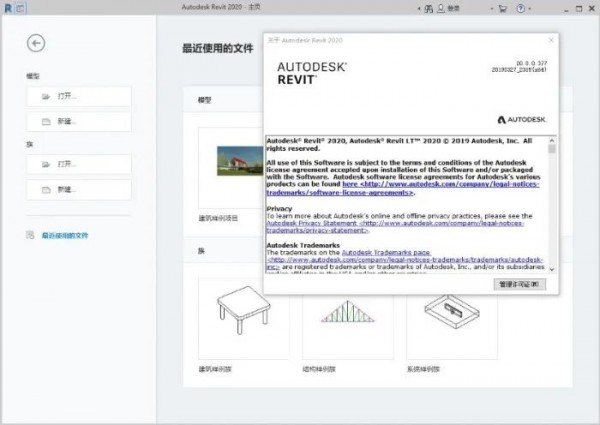
Task: Click the scroll down arrow in About text
Action: tap(552, 270)
